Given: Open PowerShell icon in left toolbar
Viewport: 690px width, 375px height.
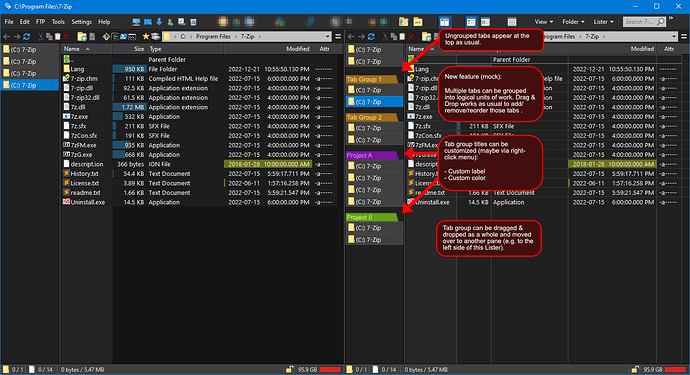Looking at the screenshot, I should pos(124,37).
